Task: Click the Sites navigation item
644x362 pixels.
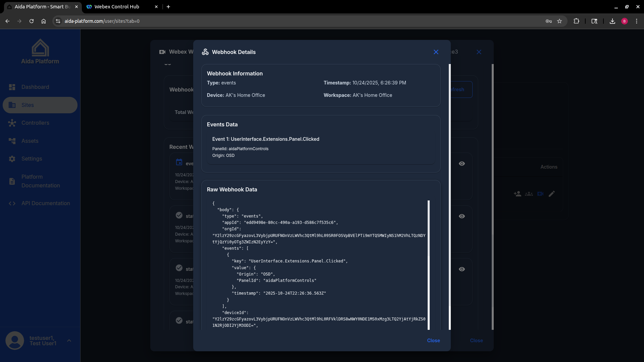Action: 28,105
